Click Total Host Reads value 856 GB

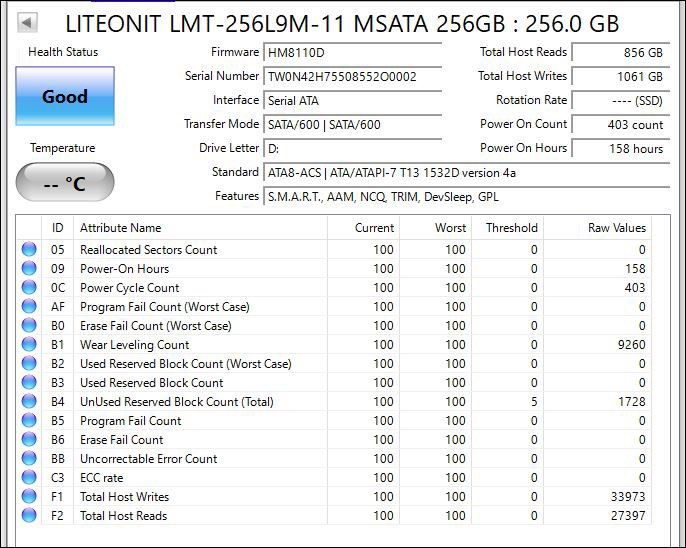click(621, 52)
